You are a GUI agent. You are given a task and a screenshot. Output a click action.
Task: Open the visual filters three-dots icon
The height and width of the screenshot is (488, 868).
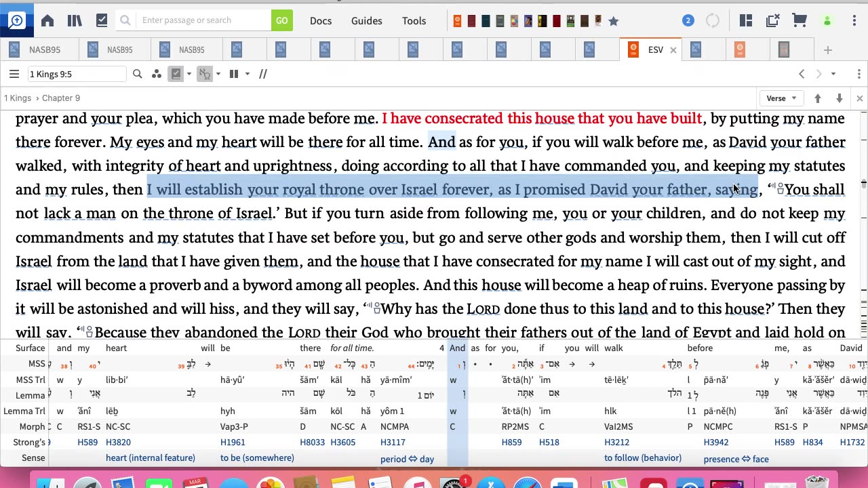point(157,74)
